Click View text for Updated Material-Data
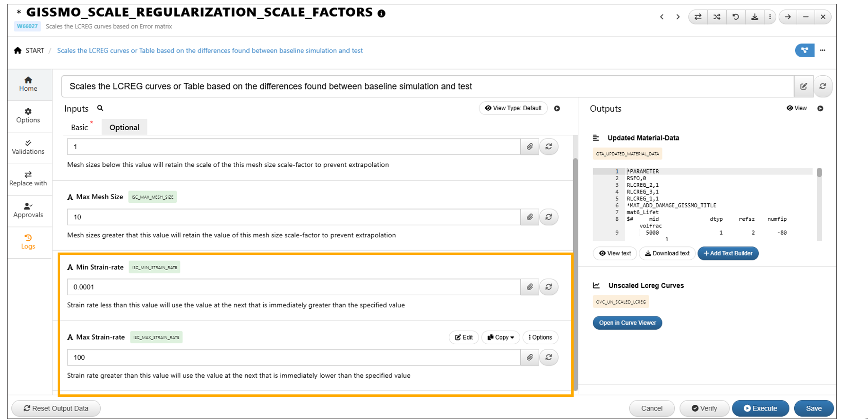868x419 pixels. 615,253
